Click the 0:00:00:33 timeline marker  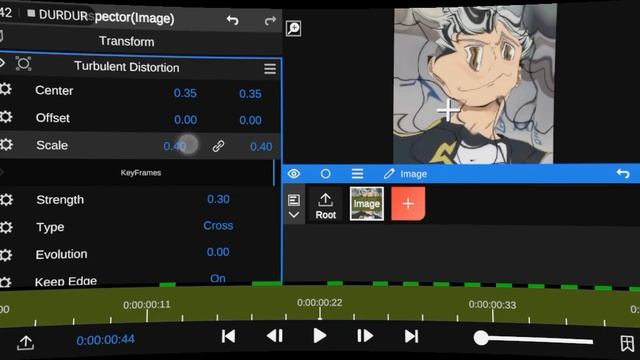(492, 305)
